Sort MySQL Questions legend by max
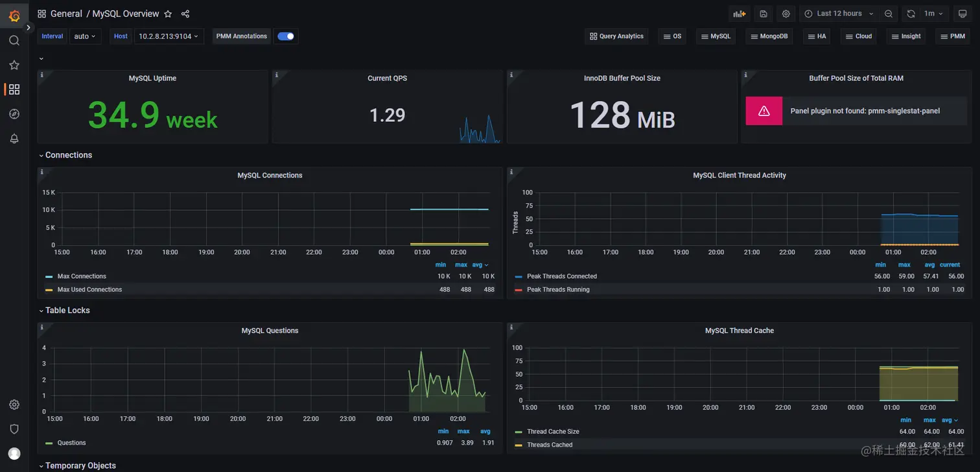This screenshot has width=980, height=472. tap(463, 431)
